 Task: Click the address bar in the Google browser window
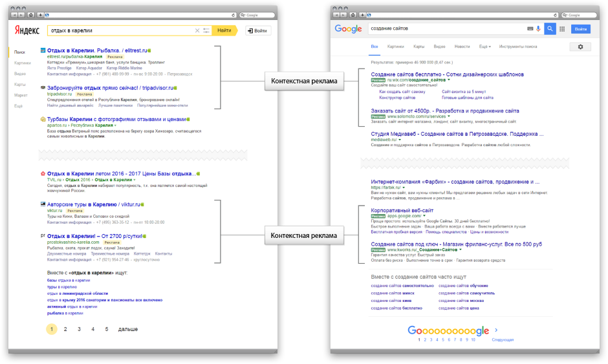(x=462, y=15)
